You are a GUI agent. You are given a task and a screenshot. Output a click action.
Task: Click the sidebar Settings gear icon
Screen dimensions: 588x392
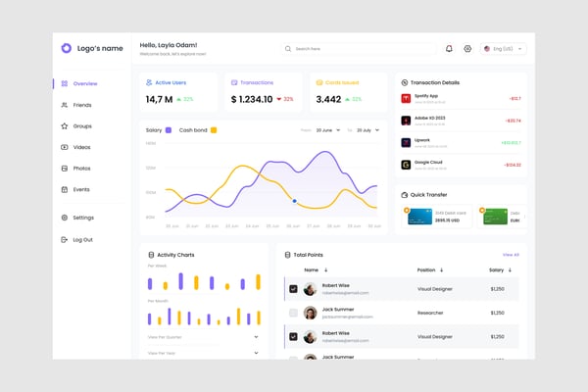click(x=65, y=218)
